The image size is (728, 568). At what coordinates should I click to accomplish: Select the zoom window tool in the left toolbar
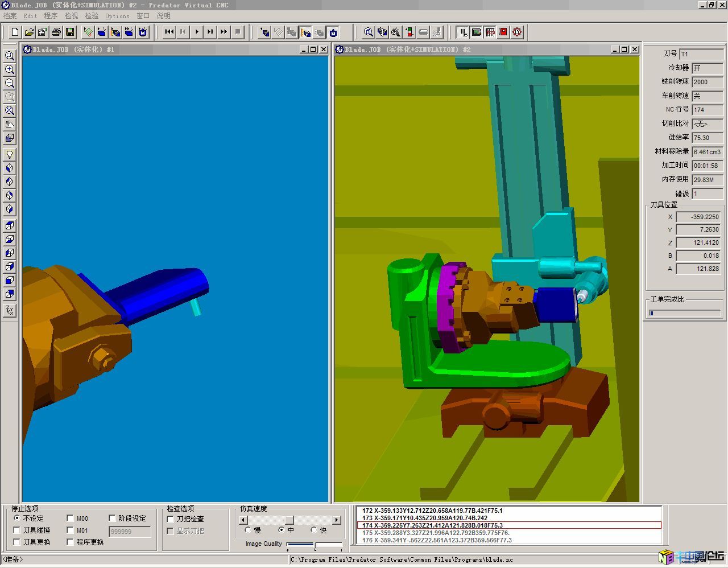10,56
